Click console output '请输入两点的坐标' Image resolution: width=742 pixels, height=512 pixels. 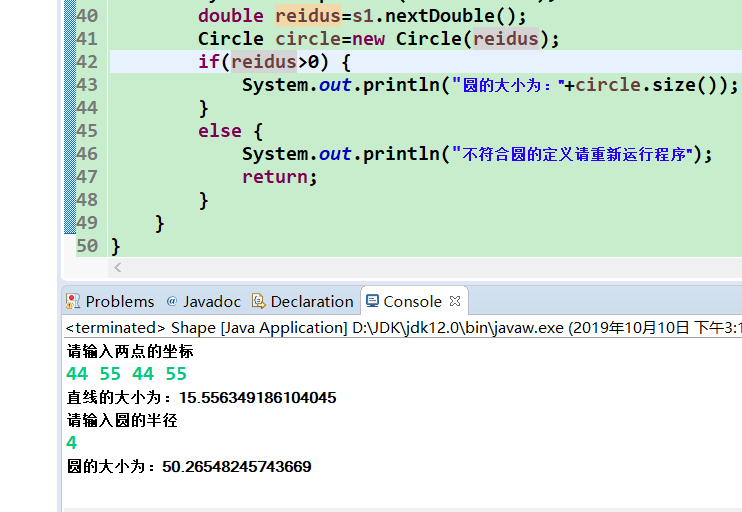pyautogui.click(x=130, y=351)
